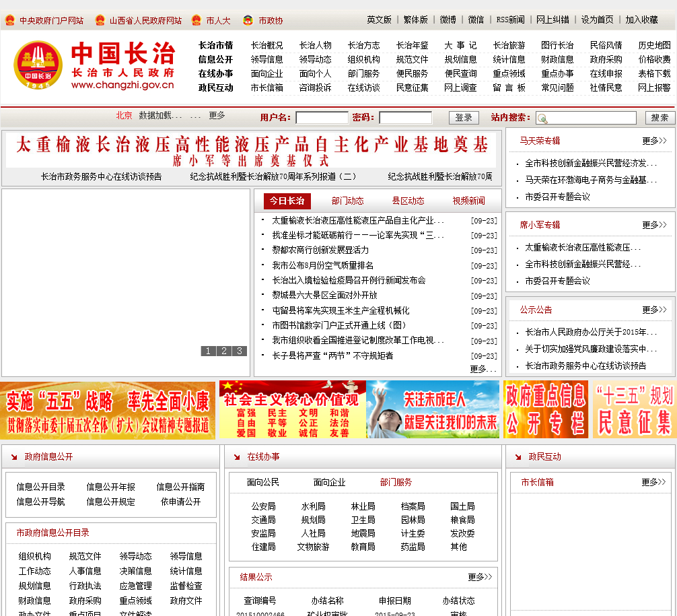Open the 市长信箱 link in top navigation
677x616 pixels.
coord(266,88)
